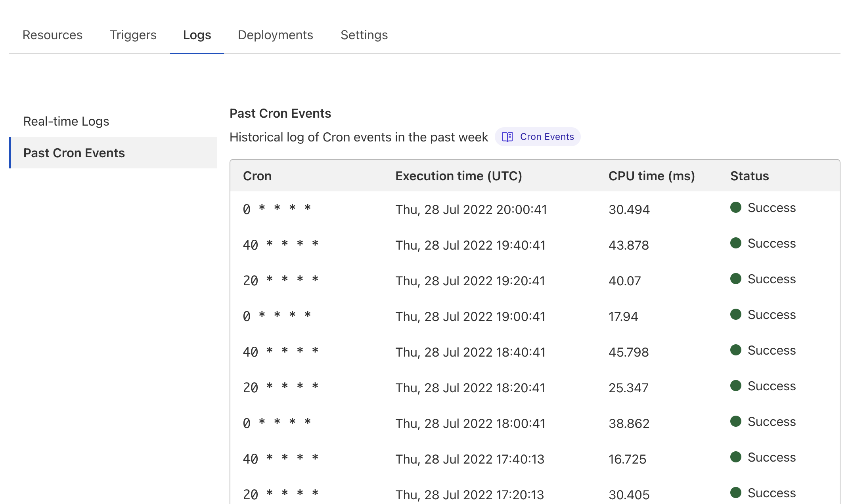Click the CPU time (ms) column header
Viewport: 850px width, 504px height.
click(x=651, y=176)
